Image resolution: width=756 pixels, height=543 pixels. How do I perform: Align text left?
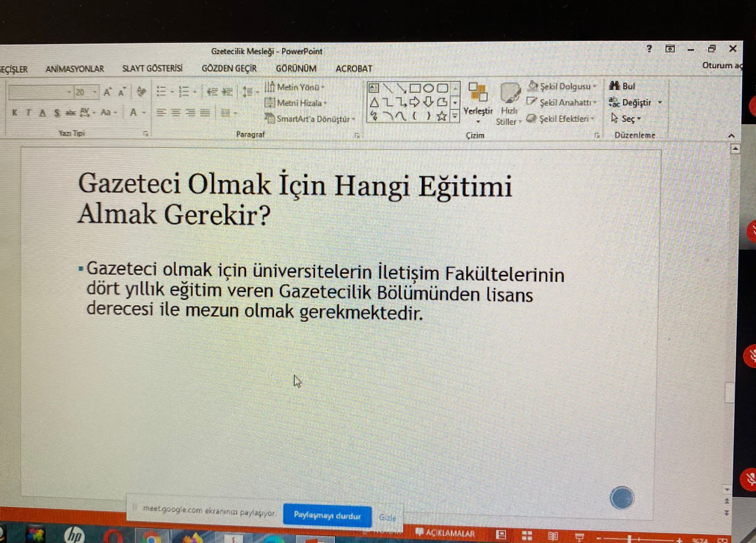point(161,113)
